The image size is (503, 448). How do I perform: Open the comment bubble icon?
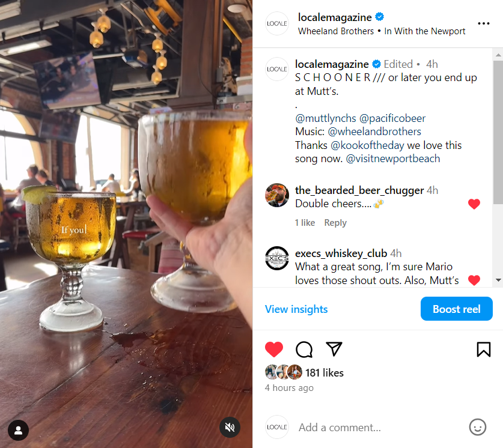coord(304,350)
